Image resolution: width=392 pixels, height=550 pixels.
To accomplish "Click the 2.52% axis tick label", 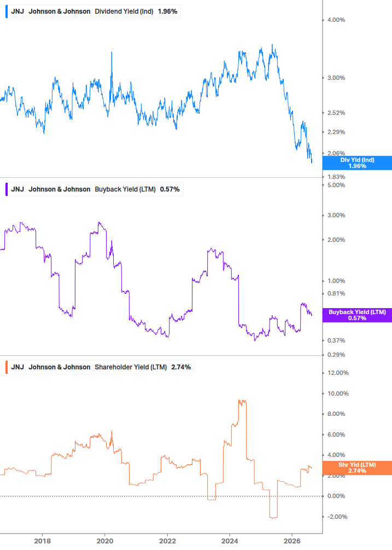I will click(336, 113).
